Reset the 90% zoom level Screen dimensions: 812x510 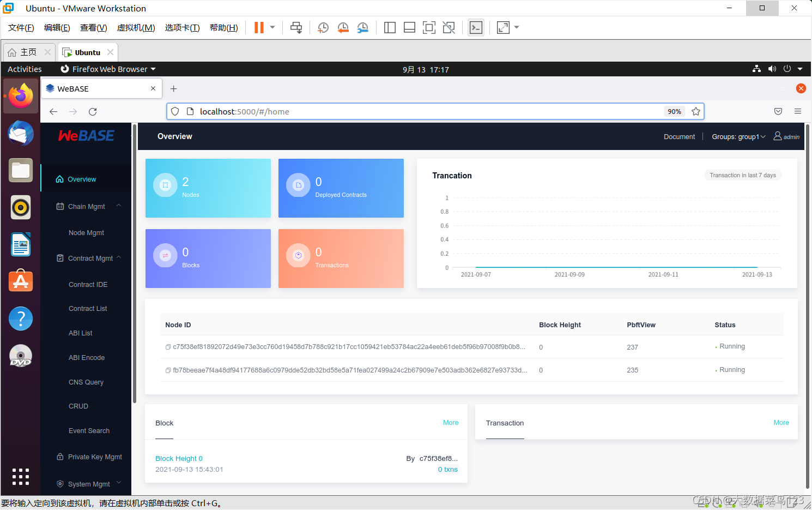point(674,111)
